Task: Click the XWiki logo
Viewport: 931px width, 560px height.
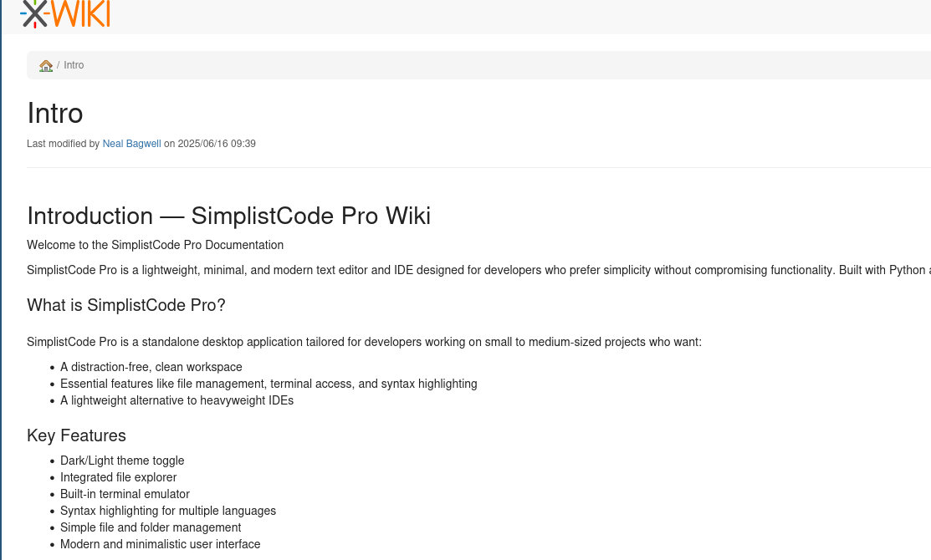Action: (65, 13)
